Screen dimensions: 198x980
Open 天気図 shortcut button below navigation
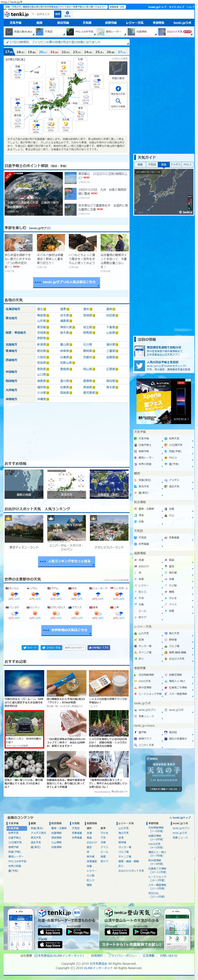51,32
